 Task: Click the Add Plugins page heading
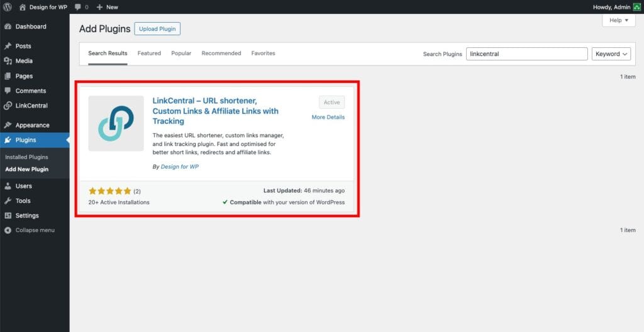click(105, 29)
